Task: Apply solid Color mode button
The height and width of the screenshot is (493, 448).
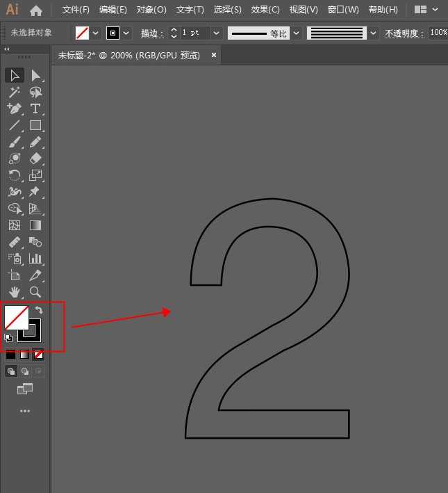Action: 10,355
